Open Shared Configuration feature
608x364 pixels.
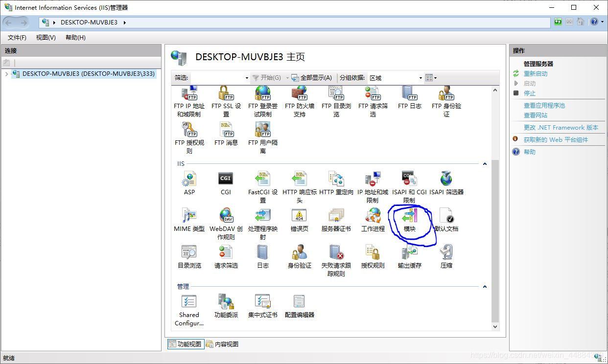point(189,310)
